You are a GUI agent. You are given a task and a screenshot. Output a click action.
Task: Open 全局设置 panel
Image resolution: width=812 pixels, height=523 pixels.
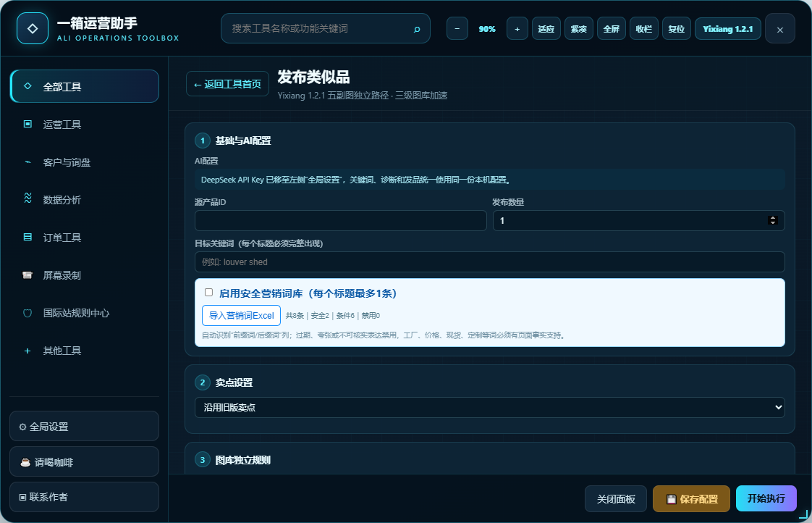tap(85, 426)
